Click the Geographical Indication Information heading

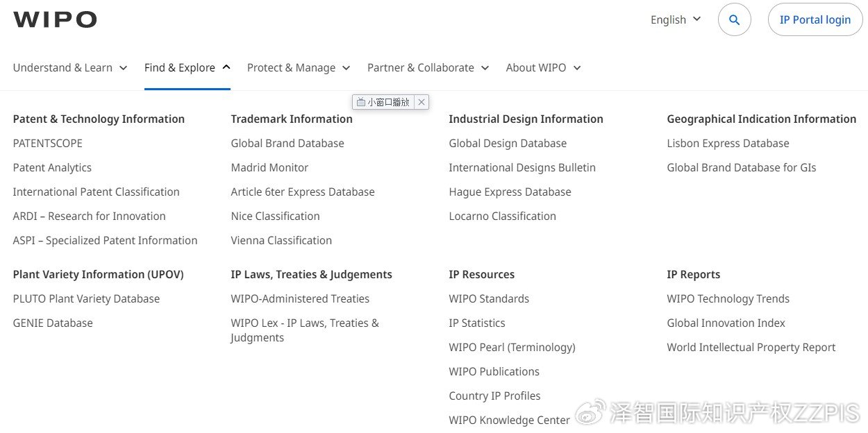pos(762,119)
